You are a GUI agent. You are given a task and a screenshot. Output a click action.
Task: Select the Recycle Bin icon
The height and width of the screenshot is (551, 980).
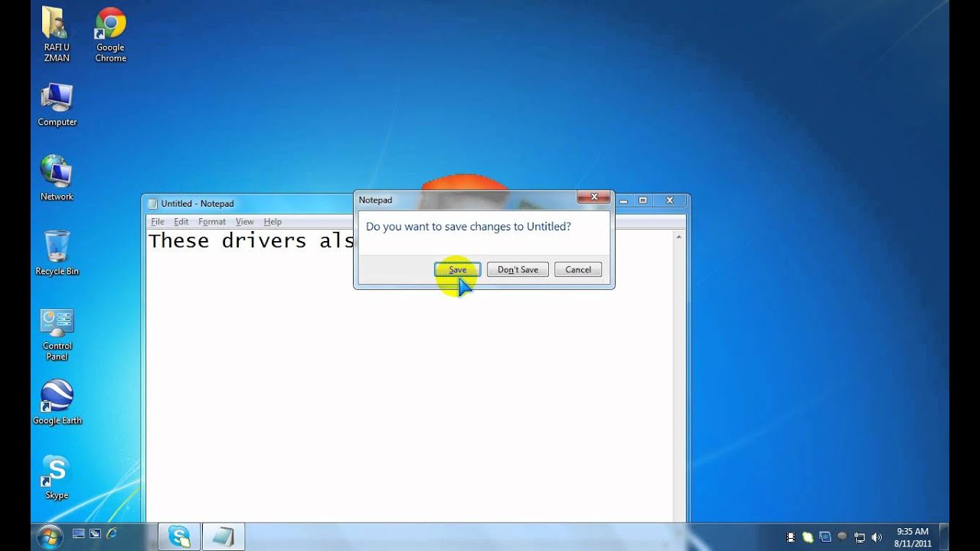click(x=57, y=253)
